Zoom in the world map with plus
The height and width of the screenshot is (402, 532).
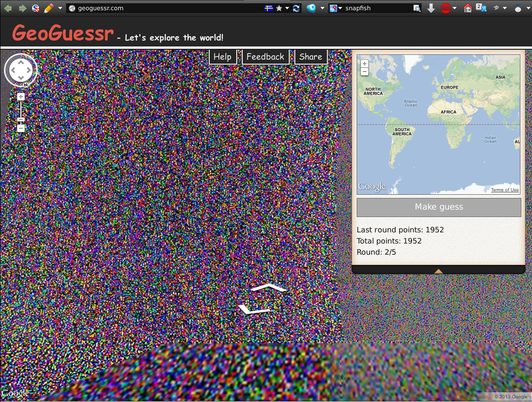[365, 64]
